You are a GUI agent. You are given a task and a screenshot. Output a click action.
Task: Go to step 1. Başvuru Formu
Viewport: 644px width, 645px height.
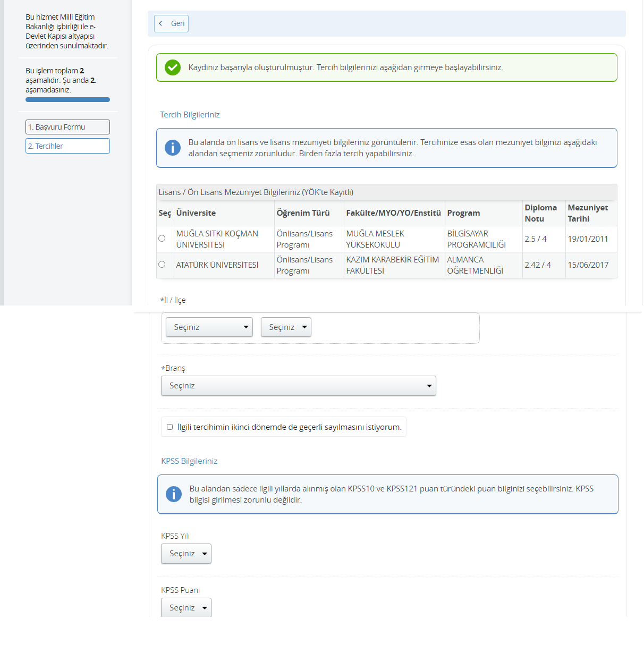67,127
